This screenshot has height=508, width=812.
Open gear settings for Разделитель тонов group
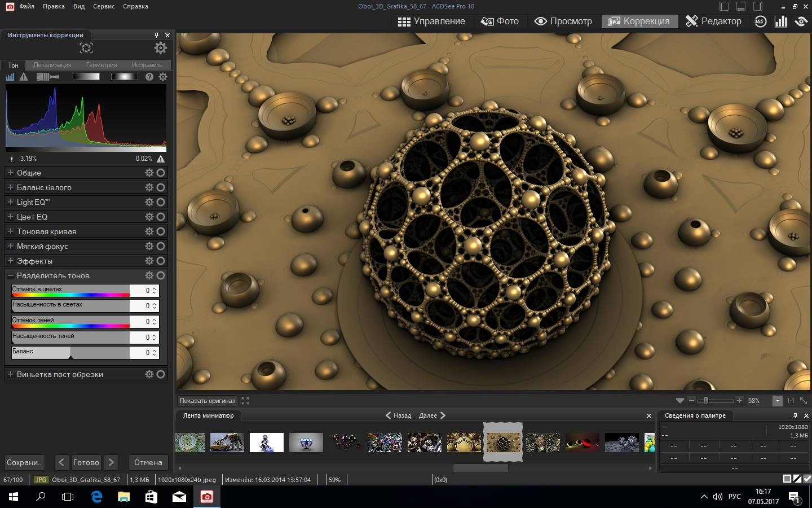[x=149, y=275]
